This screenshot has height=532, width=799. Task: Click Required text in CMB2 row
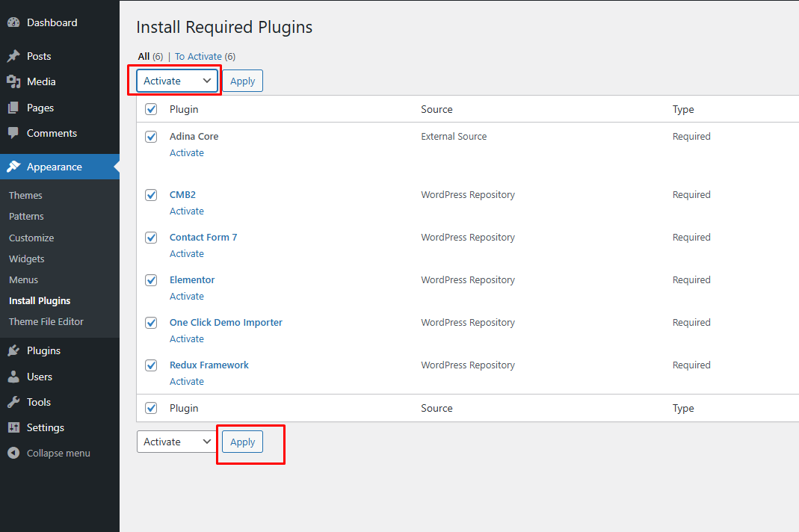691,195
